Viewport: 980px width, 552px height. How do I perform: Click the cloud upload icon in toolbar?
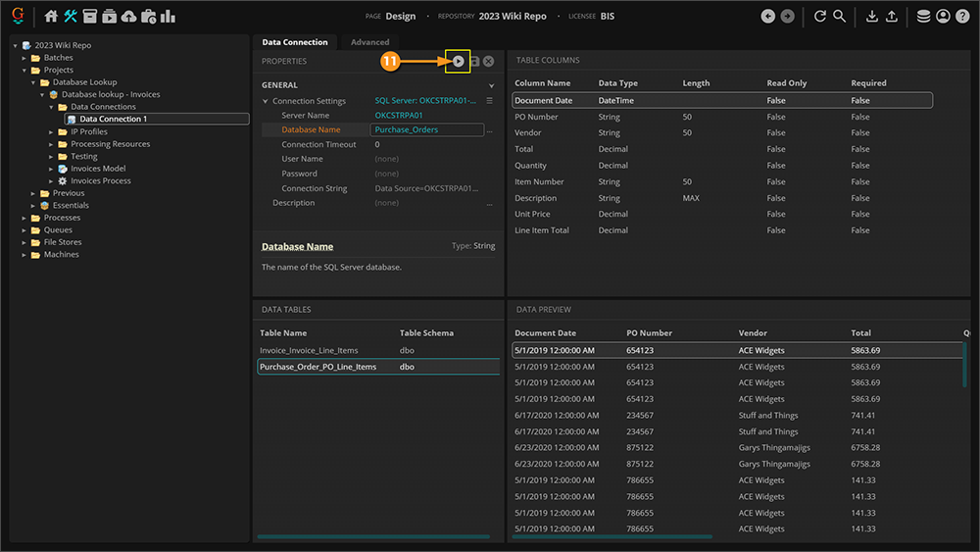pyautogui.click(x=128, y=17)
